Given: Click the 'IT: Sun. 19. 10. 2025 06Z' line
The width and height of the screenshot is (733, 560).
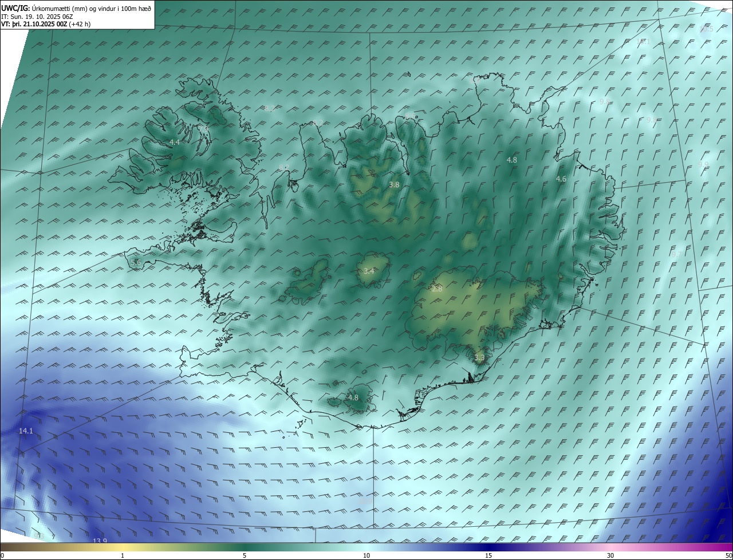Looking at the screenshot, I should coord(37,17).
